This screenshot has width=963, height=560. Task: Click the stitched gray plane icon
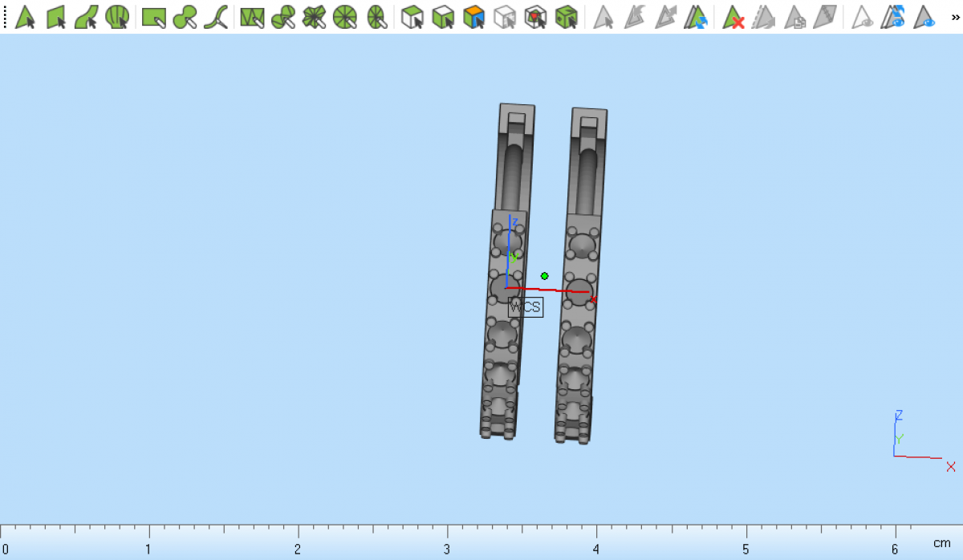825,17
